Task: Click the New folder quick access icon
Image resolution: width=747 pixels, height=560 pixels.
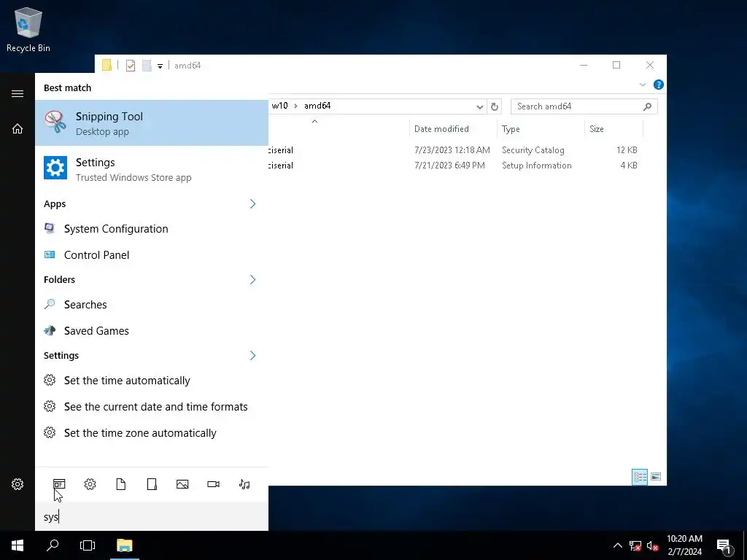Action: (147, 66)
